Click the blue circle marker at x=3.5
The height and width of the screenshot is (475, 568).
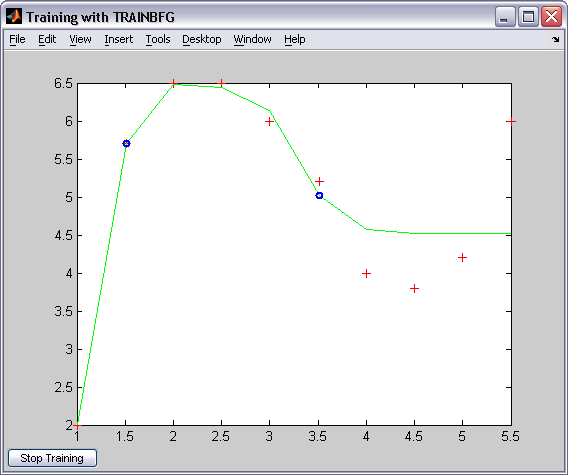pyautogui.click(x=319, y=195)
